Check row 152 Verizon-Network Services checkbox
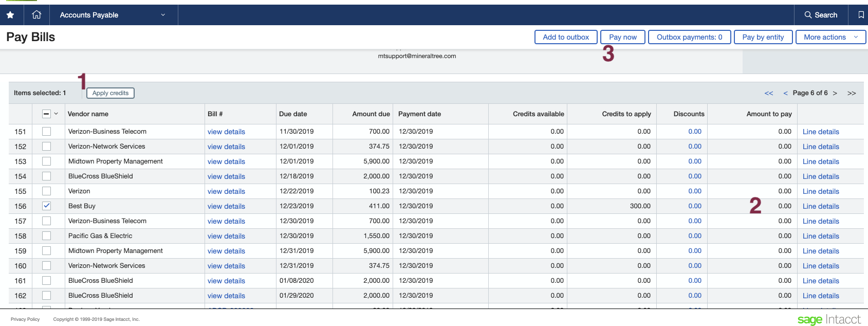Screen dimensions: 868x326 pyautogui.click(x=46, y=146)
